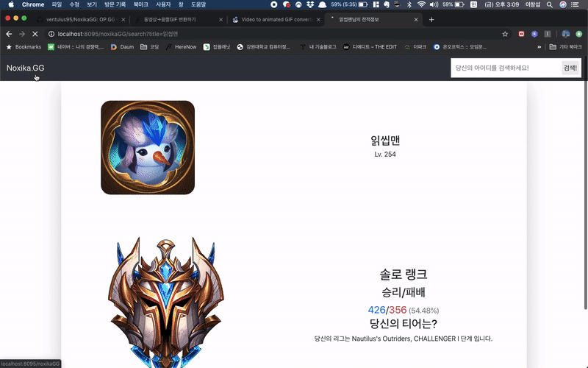Open the Chrome profile avatar
Screen dimensions: 588x368
click(x=566, y=34)
